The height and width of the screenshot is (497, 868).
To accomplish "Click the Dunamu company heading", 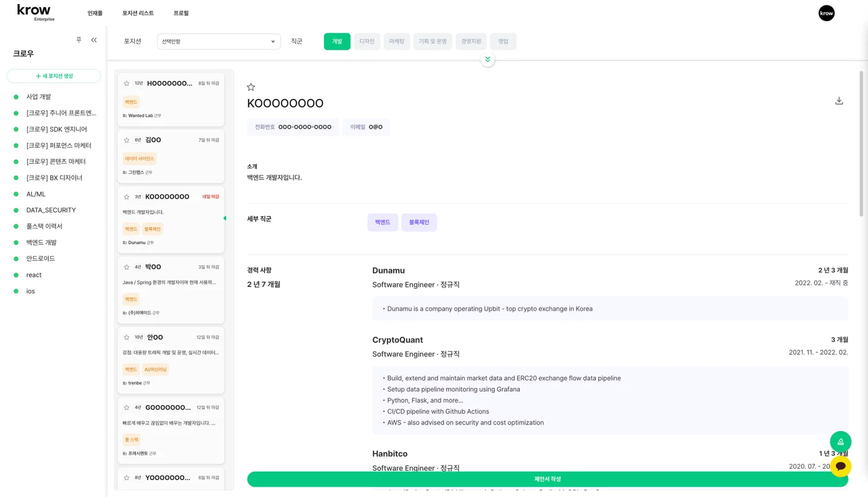I will [x=389, y=271].
